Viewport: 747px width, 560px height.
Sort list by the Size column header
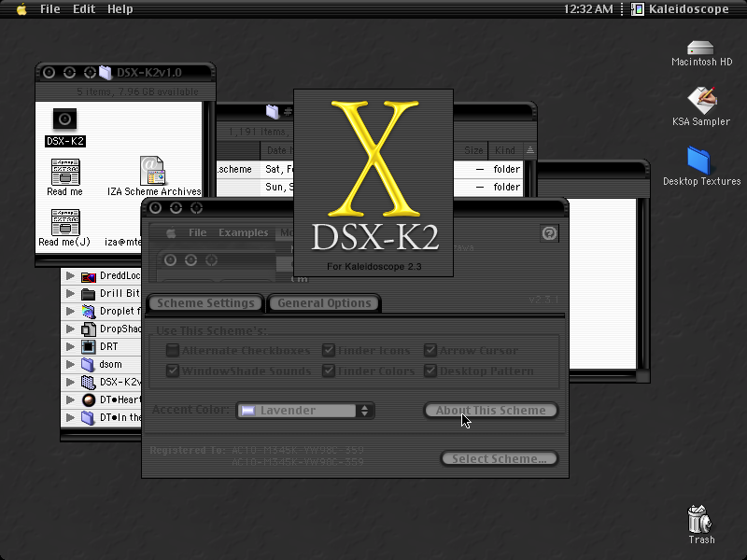tap(472, 150)
